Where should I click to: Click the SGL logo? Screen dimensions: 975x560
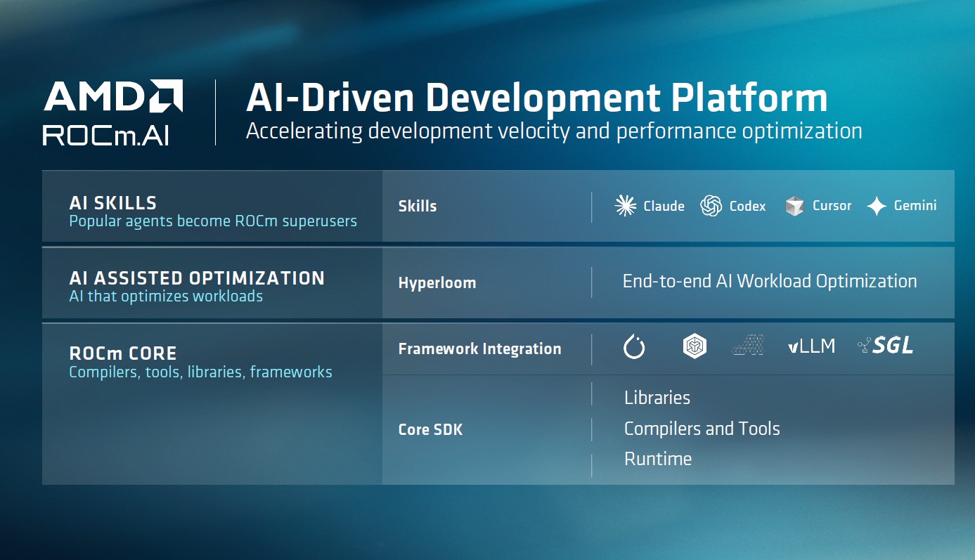pyautogui.click(x=886, y=345)
